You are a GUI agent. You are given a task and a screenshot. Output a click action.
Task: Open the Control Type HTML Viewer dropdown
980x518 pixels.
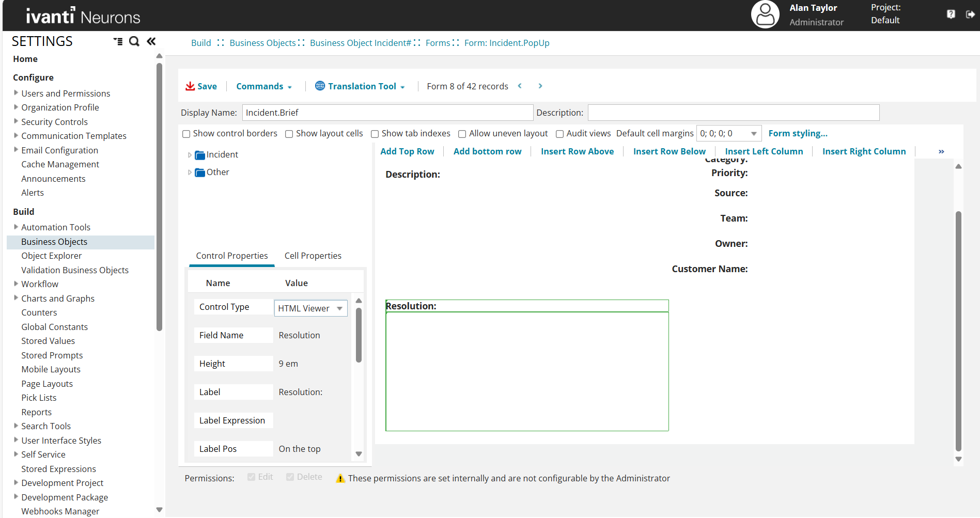click(339, 308)
